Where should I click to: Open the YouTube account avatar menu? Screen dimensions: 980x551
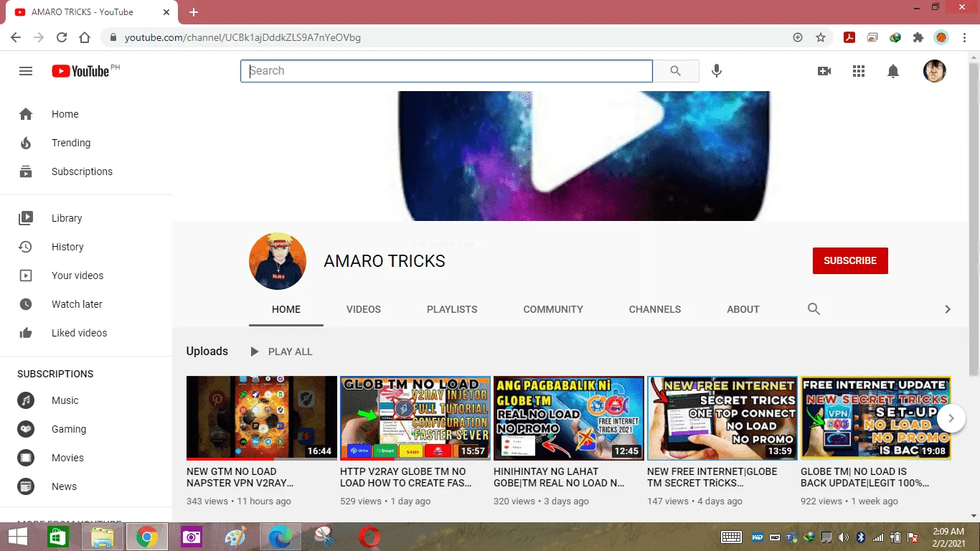(x=934, y=71)
